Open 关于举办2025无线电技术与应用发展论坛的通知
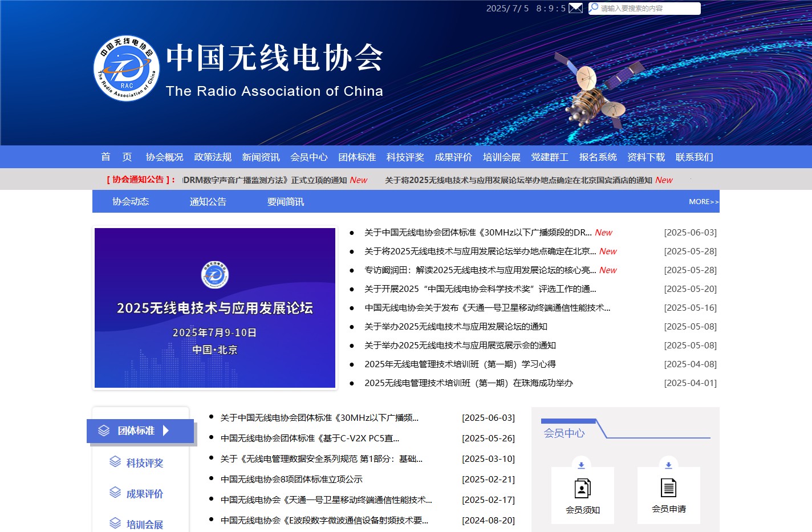 [x=456, y=326]
